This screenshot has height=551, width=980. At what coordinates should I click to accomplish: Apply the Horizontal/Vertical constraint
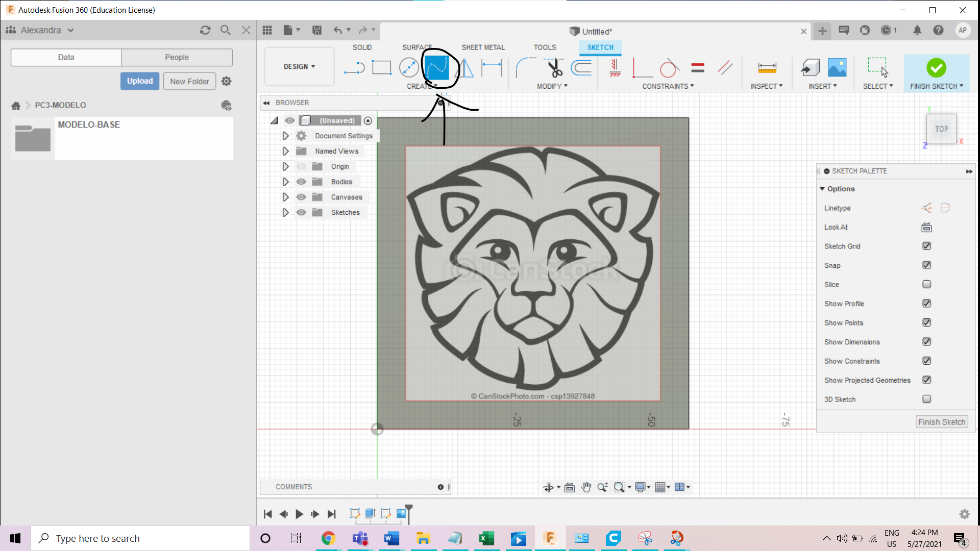coord(615,67)
